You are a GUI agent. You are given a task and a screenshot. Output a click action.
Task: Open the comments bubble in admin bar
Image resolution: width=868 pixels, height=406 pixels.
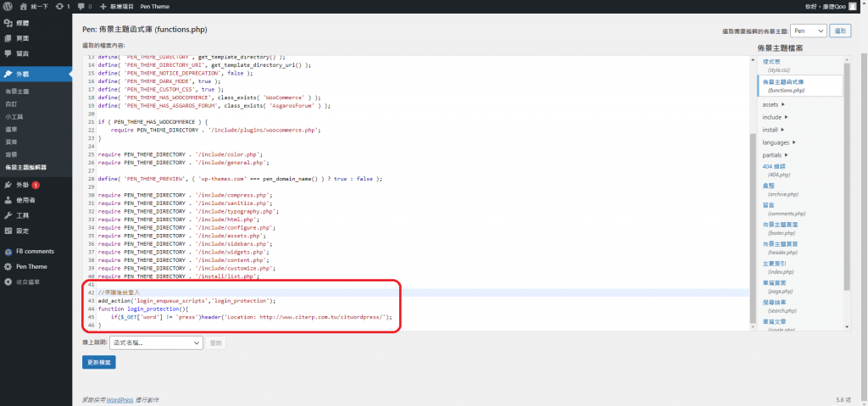coord(81,6)
